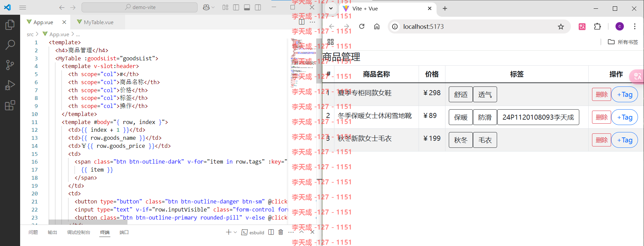Open the Explorer view in VS Code

10,24
